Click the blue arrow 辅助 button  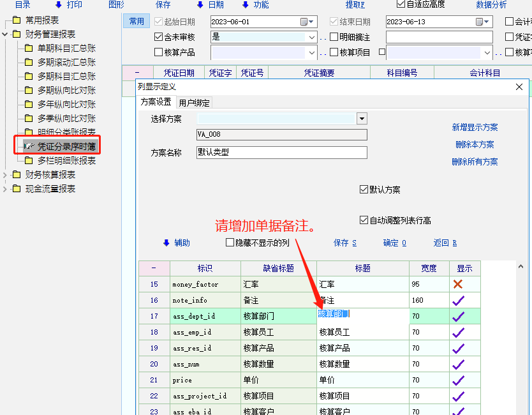pyautogui.click(x=176, y=243)
